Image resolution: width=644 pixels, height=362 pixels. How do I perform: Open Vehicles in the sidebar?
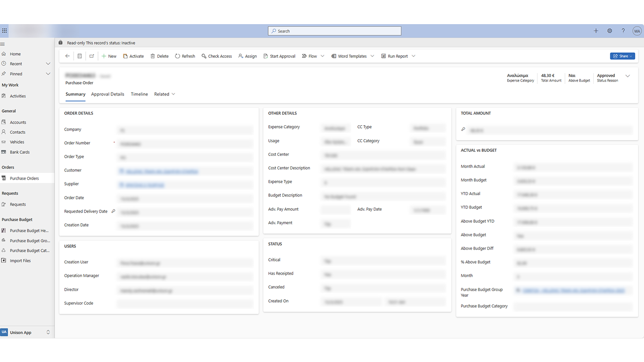click(x=17, y=142)
